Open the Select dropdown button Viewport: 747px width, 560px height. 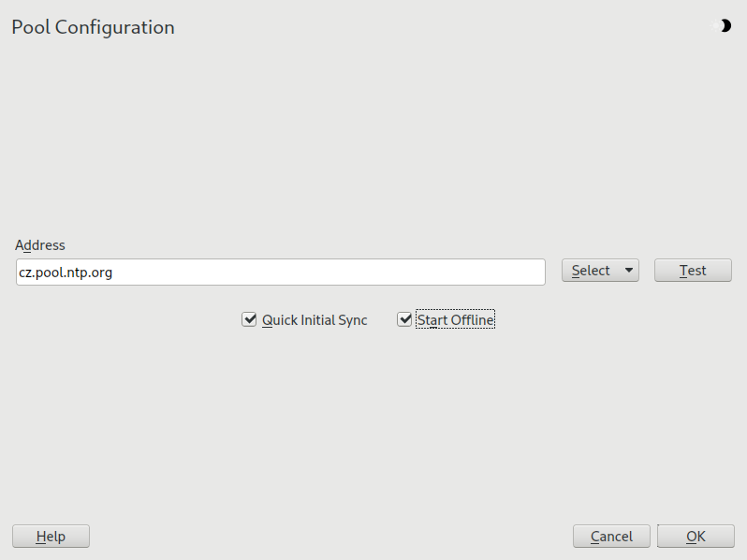pos(600,271)
